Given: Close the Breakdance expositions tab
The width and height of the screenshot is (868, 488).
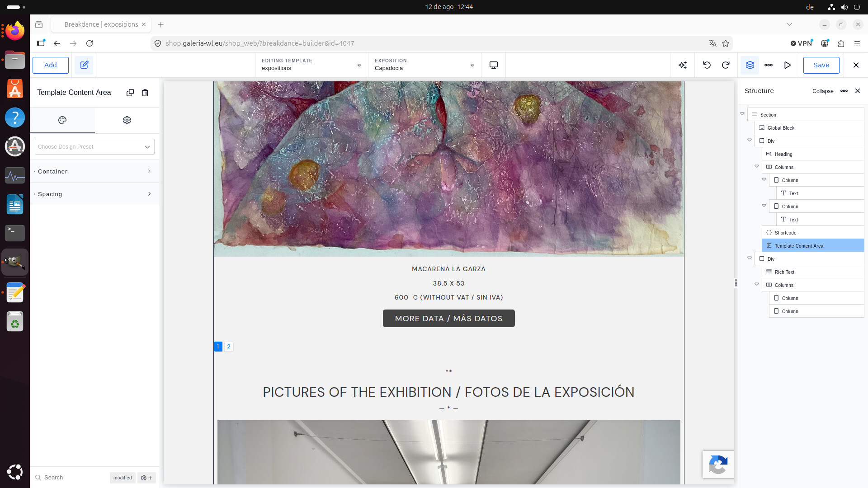Looking at the screenshot, I should point(144,24).
